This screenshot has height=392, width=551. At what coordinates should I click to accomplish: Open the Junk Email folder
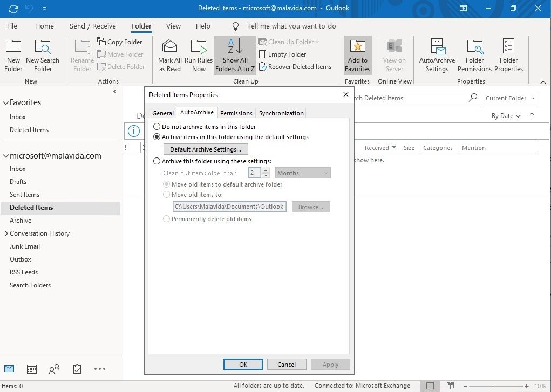[25, 246]
